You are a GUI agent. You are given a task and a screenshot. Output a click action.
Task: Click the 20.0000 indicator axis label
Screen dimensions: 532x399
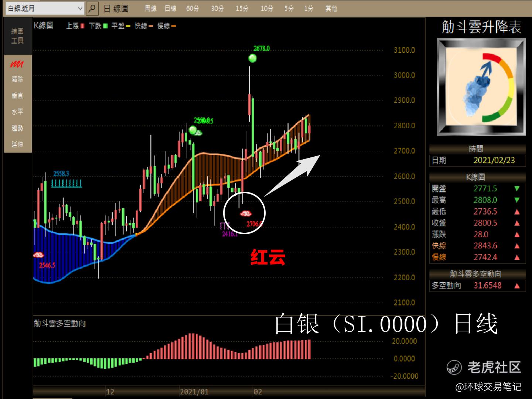pos(404,341)
